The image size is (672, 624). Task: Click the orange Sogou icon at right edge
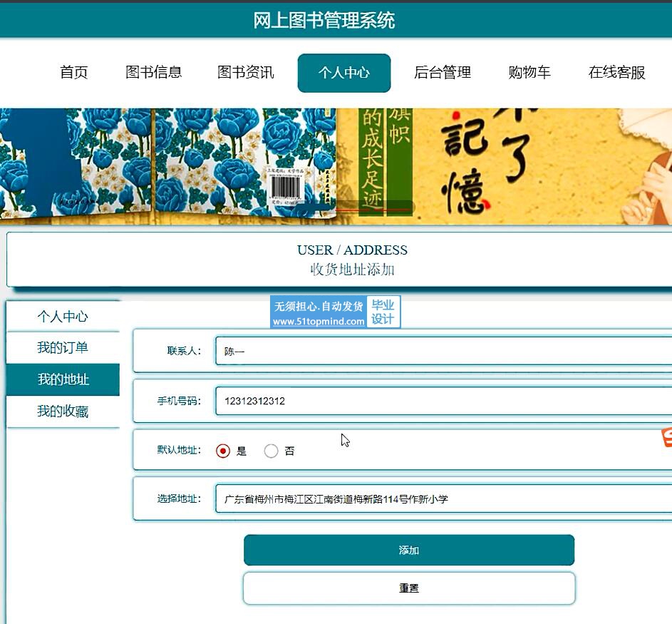[667, 437]
